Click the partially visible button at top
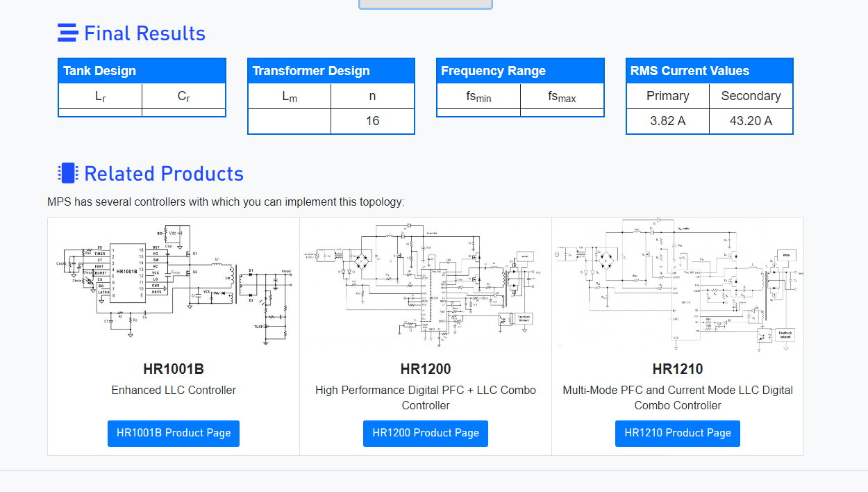 pyautogui.click(x=426, y=4)
